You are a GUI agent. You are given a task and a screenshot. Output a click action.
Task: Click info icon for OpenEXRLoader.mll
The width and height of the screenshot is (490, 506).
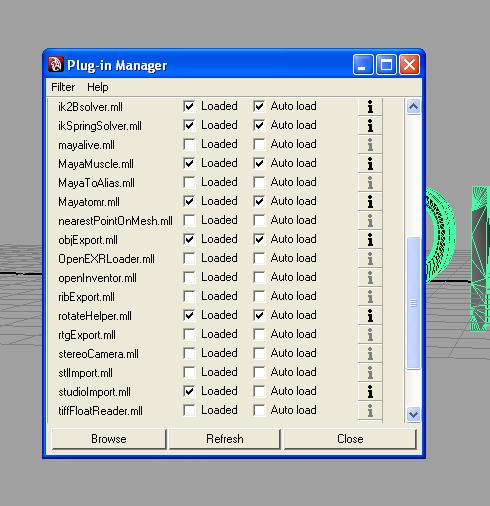[x=370, y=259]
